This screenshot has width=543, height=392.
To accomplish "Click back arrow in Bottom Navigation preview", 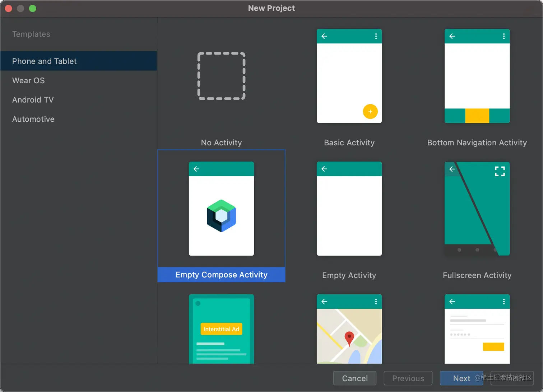I will [452, 36].
